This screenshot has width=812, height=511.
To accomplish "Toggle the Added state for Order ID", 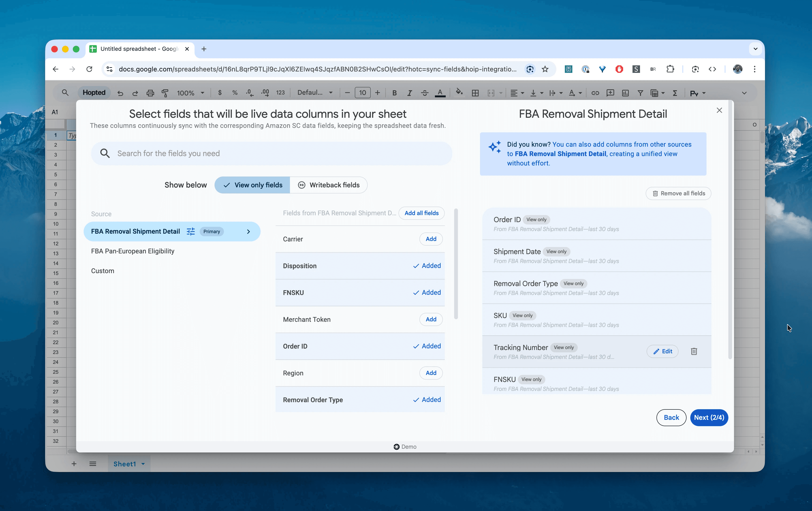I will pos(427,346).
